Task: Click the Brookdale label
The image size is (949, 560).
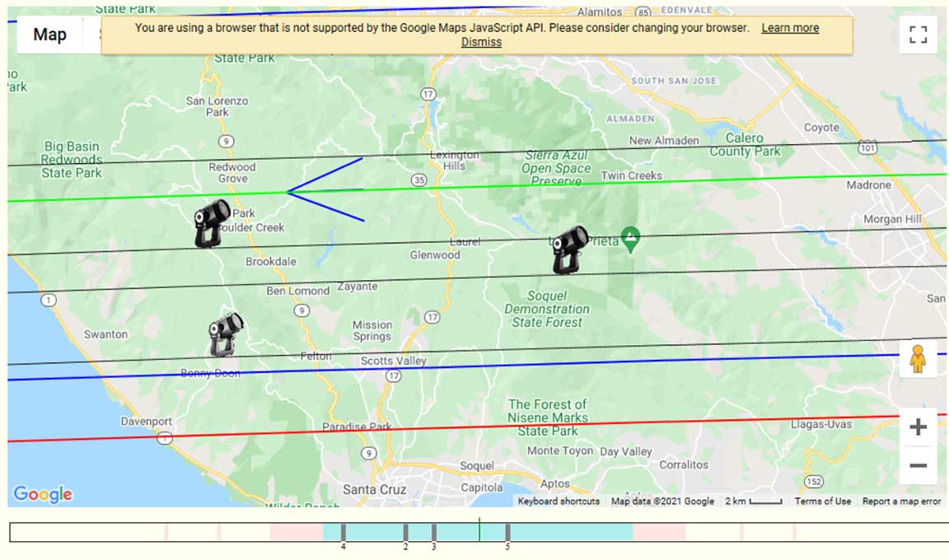Action: pyautogui.click(x=270, y=261)
